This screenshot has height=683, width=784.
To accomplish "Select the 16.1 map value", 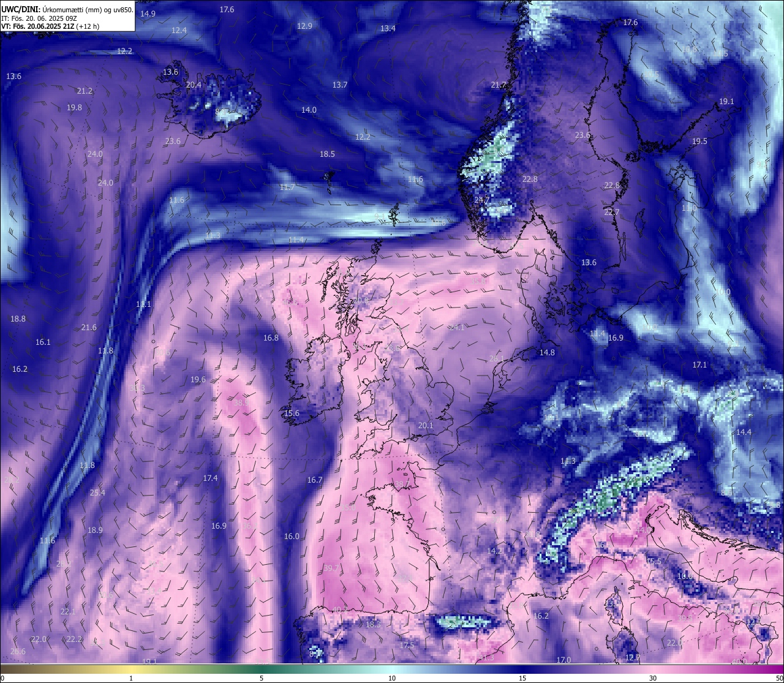I will (x=43, y=342).
